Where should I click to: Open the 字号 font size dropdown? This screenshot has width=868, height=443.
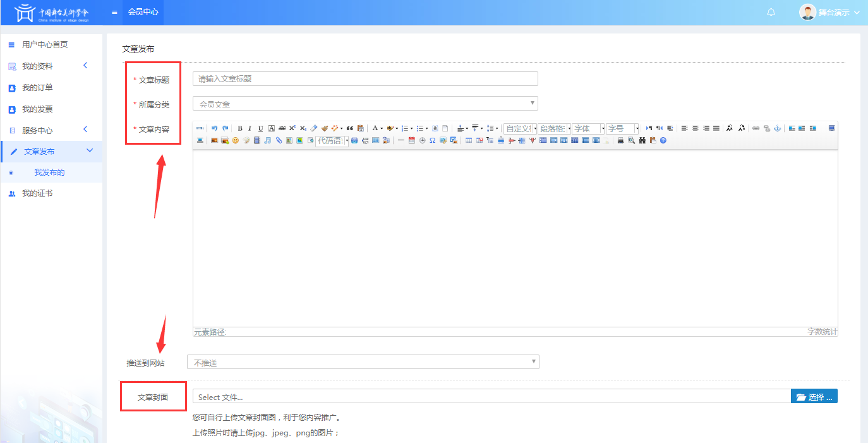(x=623, y=128)
